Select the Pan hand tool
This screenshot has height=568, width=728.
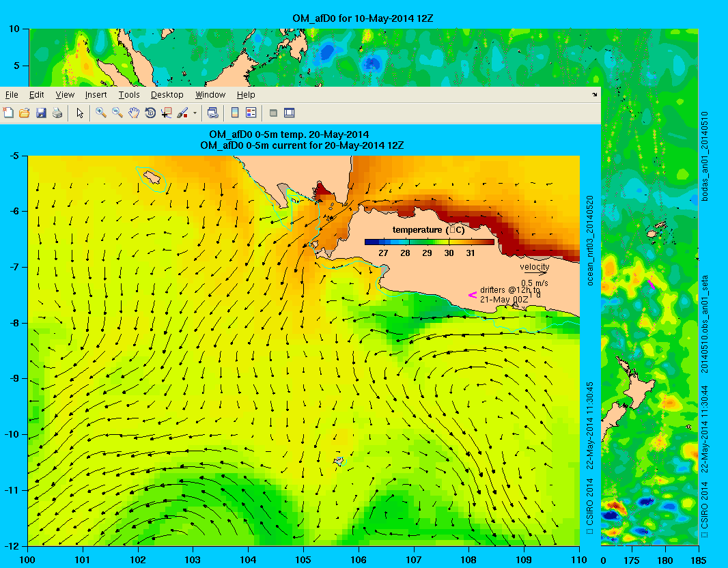[x=134, y=113]
